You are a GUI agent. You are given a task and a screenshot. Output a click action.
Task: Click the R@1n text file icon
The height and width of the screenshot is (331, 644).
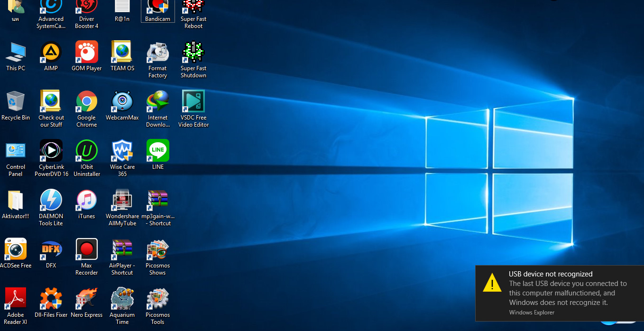pyautogui.click(x=122, y=7)
